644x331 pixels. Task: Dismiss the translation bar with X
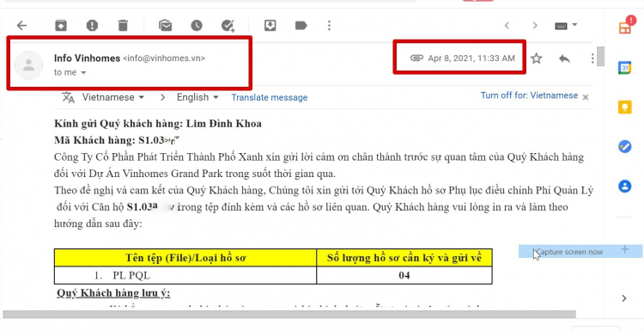pyautogui.click(x=586, y=97)
